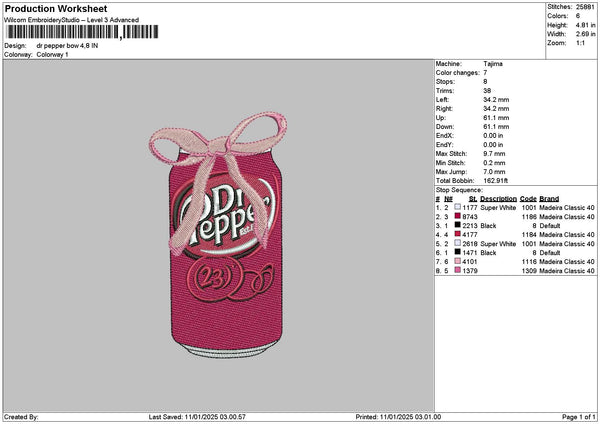This screenshot has height=424, width=600.
Task: Click the Trims value 38
Action: point(487,91)
